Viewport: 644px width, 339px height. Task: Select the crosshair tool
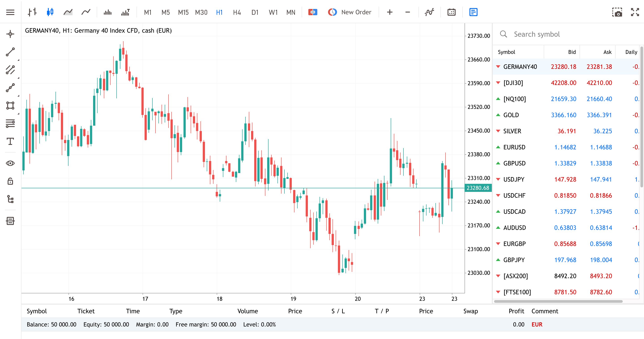point(10,34)
